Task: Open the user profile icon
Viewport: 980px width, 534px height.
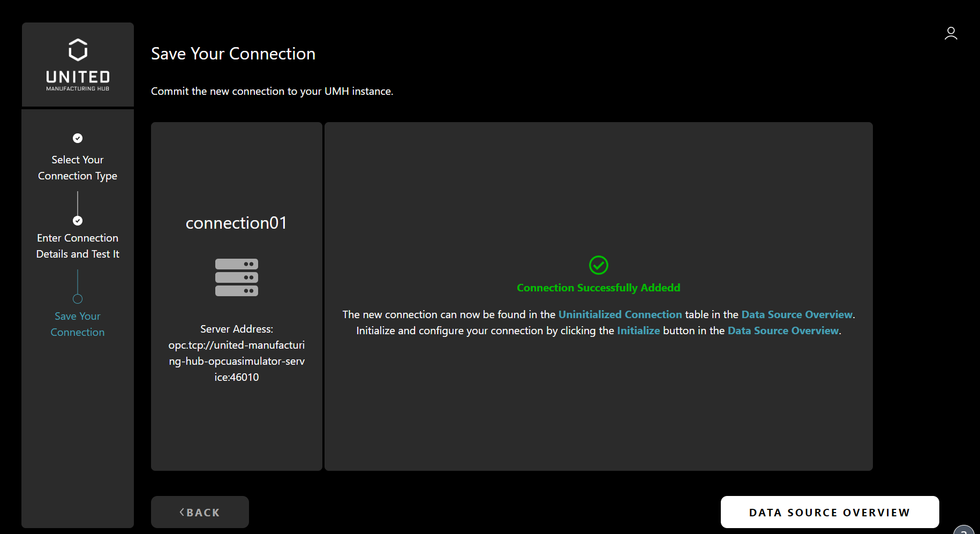Action: pyautogui.click(x=951, y=34)
